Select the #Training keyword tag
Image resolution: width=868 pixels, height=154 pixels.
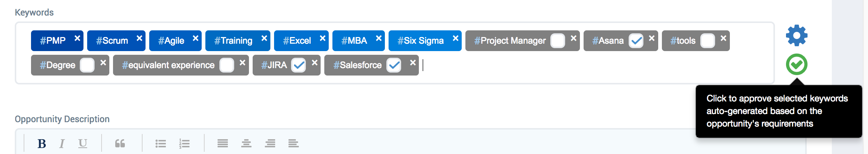(233, 41)
